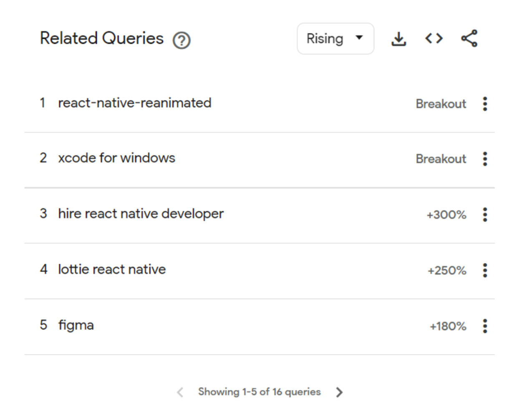The image size is (519, 420).
Task: Click the dropdown arrow beside Rising
Action: (x=359, y=38)
